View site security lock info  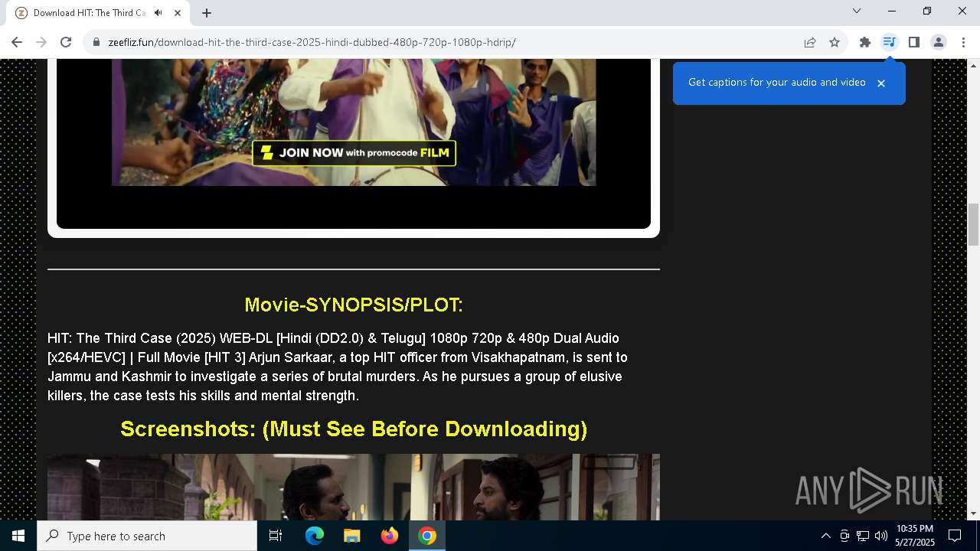coord(96,42)
